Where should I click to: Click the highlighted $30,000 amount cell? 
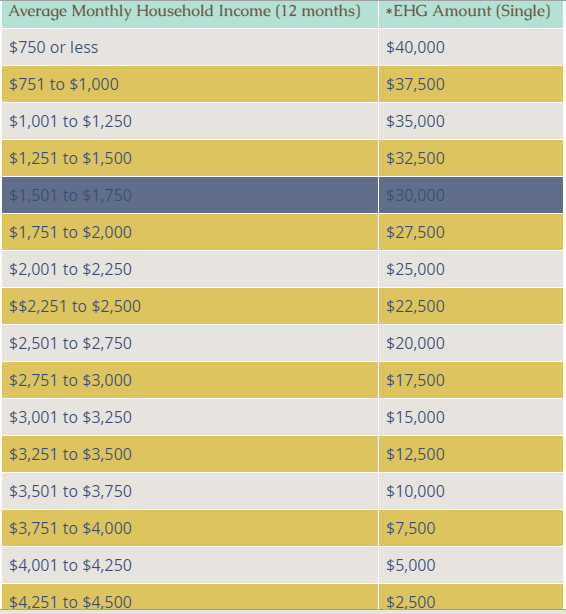click(x=471, y=195)
